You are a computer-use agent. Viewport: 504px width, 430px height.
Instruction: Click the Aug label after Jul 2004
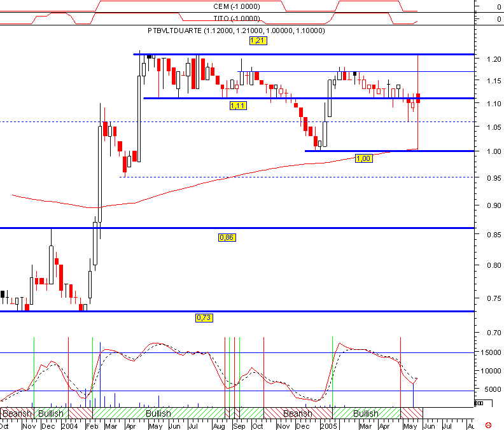[x=218, y=426]
